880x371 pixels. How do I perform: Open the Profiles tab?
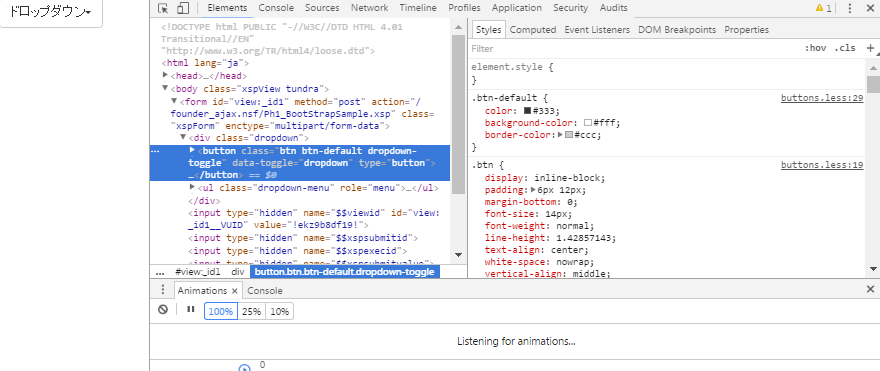coord(464,8)
